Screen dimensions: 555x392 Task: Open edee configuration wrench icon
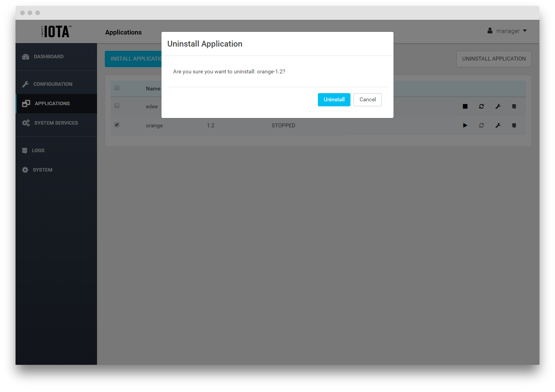(498, 106)
